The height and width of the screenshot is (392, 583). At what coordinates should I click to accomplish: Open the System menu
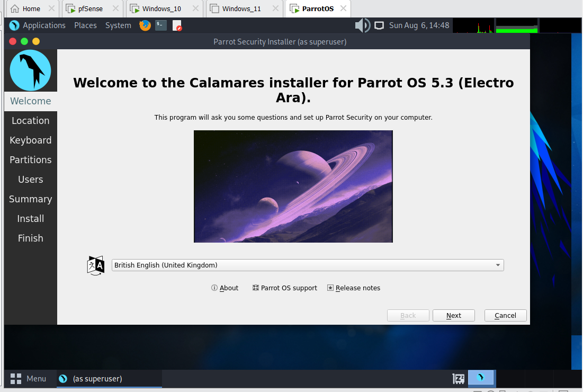coord(118,25)
